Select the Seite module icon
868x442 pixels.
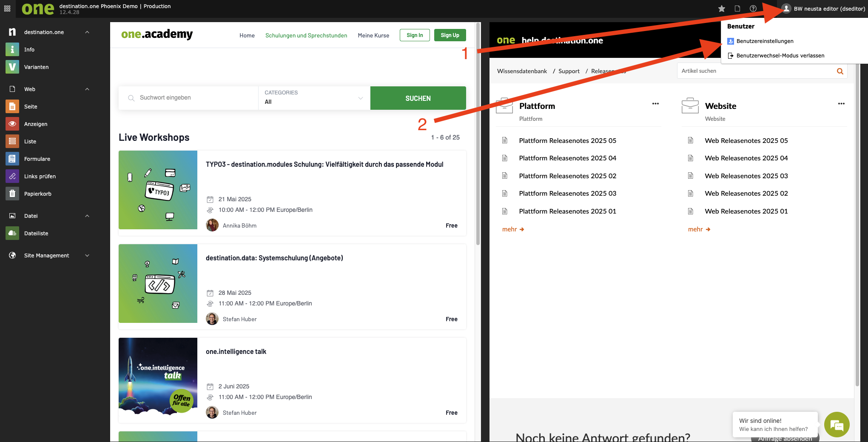[12, 106]
